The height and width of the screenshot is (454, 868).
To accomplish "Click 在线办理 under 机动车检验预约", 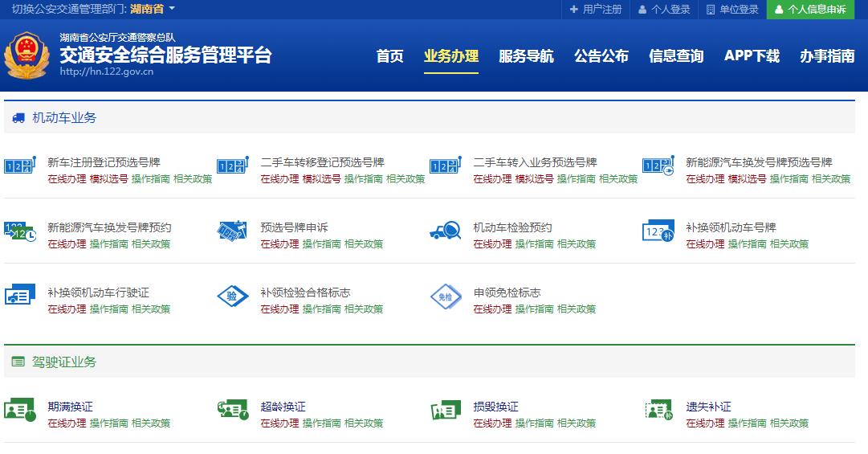I will point(493,244).
